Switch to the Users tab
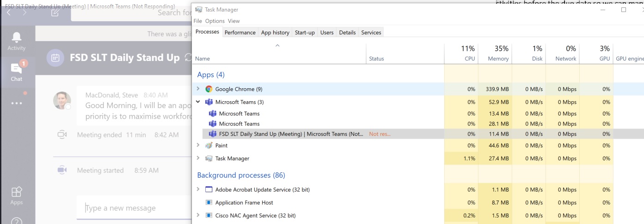The width and height of the screenshot is (644, 224). [327, 32]
